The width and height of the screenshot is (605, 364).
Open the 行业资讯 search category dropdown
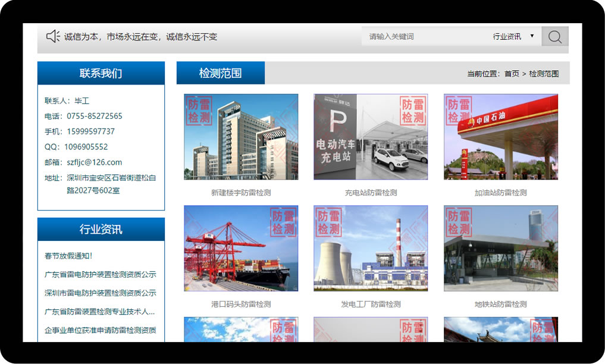pyautogui.click(x=513, y=36)
